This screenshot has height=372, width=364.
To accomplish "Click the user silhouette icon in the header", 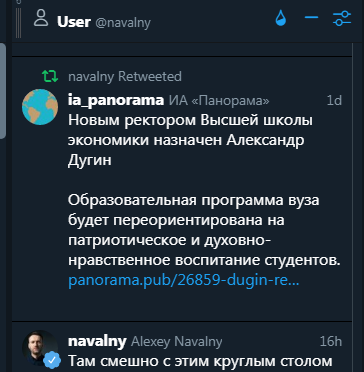I will pyautogui.click(x=42, y=18).
